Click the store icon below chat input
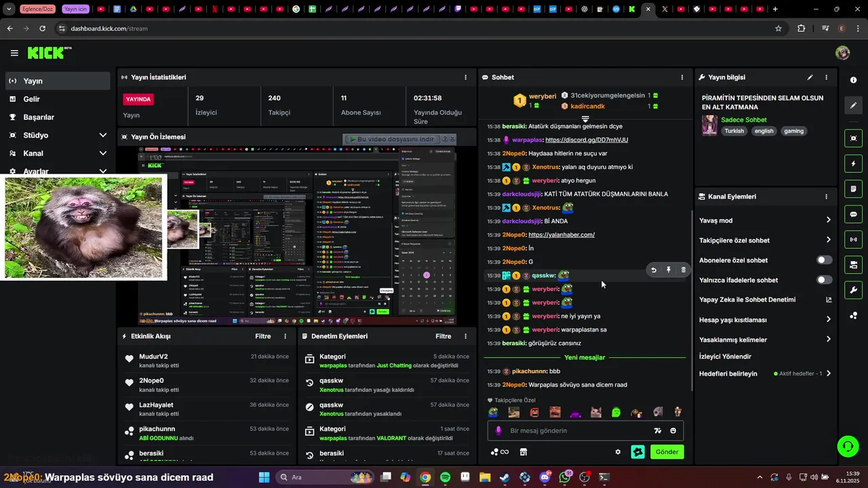Image resolution: width=868 pixels, height=488 pixels. [524, 452]
